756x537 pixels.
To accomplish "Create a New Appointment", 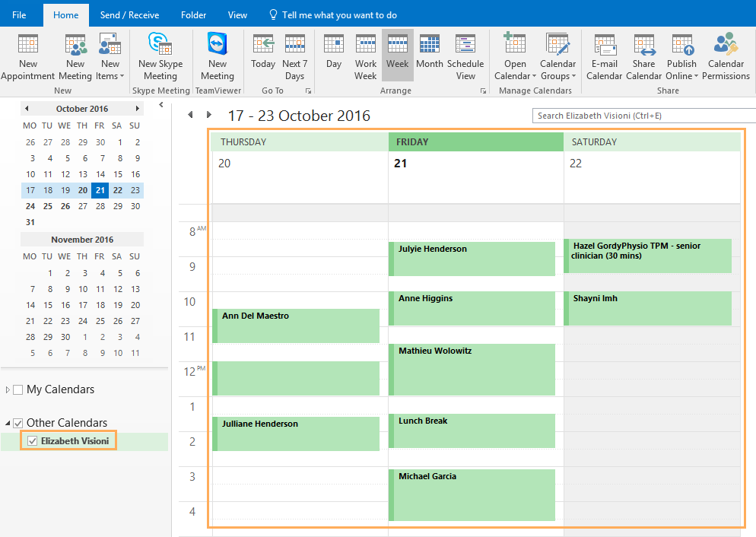I will pos(28,57).
